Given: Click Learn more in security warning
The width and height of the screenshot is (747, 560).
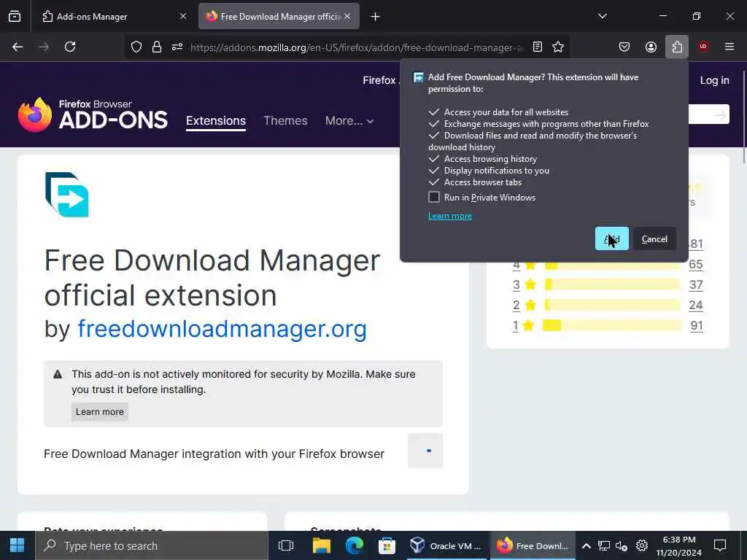Looking at the screenshot, I should (99, 412).
